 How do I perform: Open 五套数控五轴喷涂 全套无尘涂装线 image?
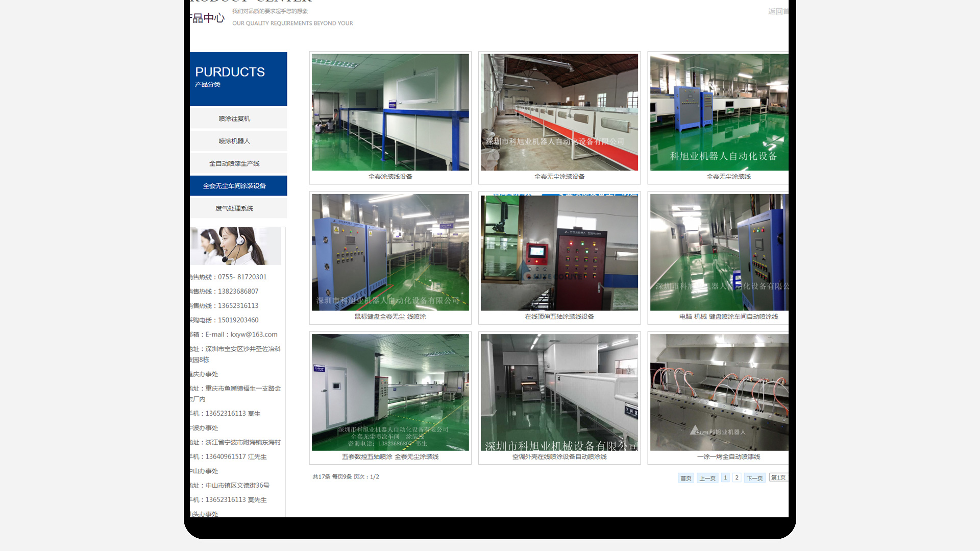click(x=390, y=392)
